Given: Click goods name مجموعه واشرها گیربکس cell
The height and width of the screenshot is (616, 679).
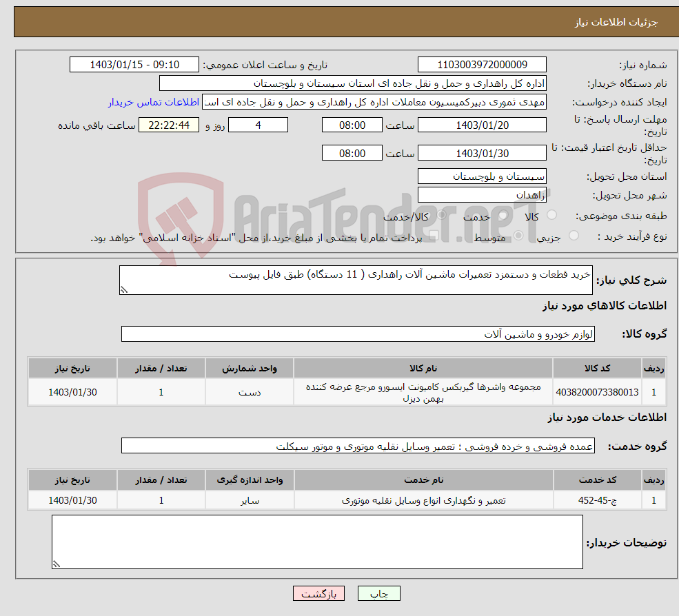Looking at the screenshot, I should [x=423, y=392].
